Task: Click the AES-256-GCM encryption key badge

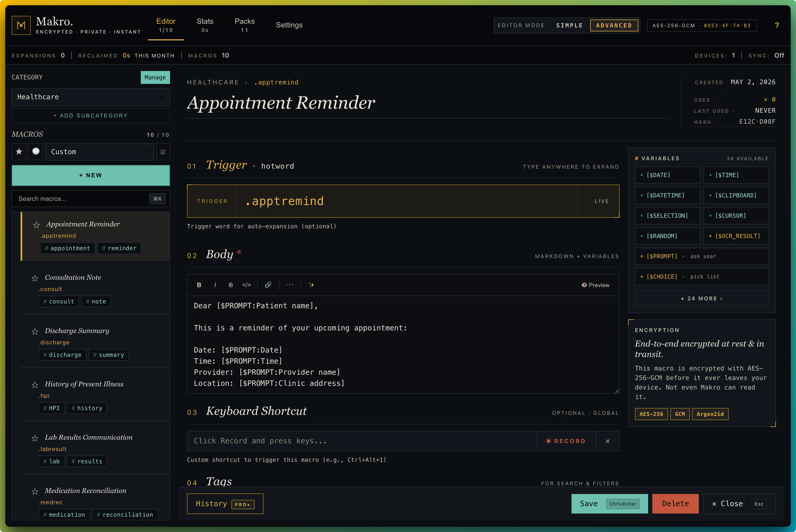Action: click(x=702, y=25)
